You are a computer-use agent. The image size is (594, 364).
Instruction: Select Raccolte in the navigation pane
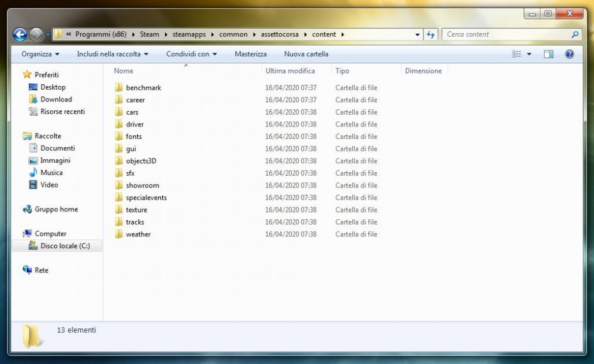coord(42,135)
